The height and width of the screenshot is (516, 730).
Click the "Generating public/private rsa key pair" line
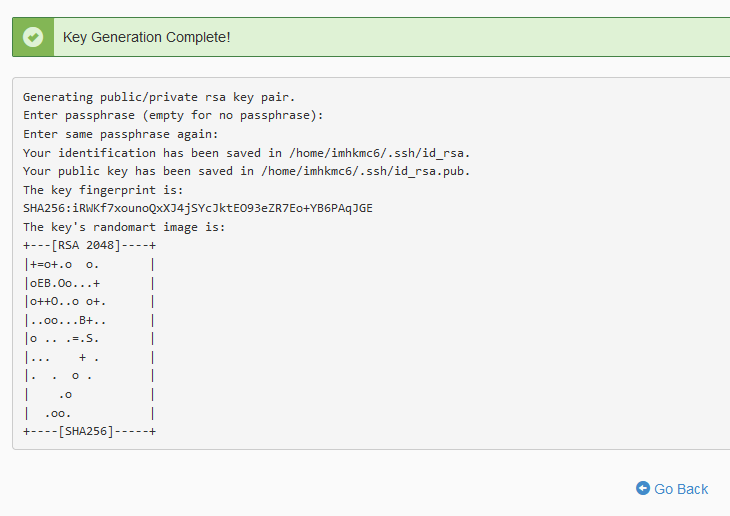pos(159,97)
